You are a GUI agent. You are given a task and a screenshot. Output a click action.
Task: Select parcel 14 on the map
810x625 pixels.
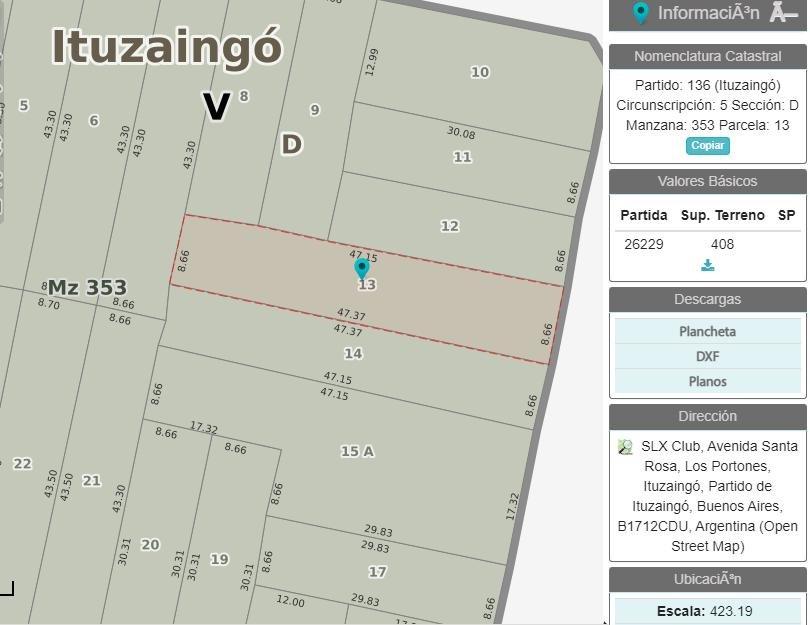[x=353, y=353]
